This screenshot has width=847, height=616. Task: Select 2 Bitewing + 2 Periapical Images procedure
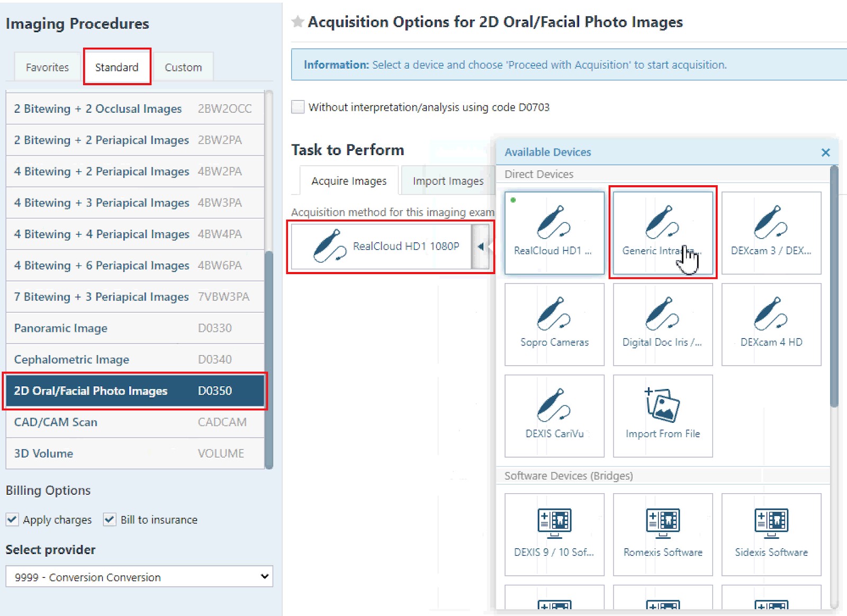(x=135, y=140)
